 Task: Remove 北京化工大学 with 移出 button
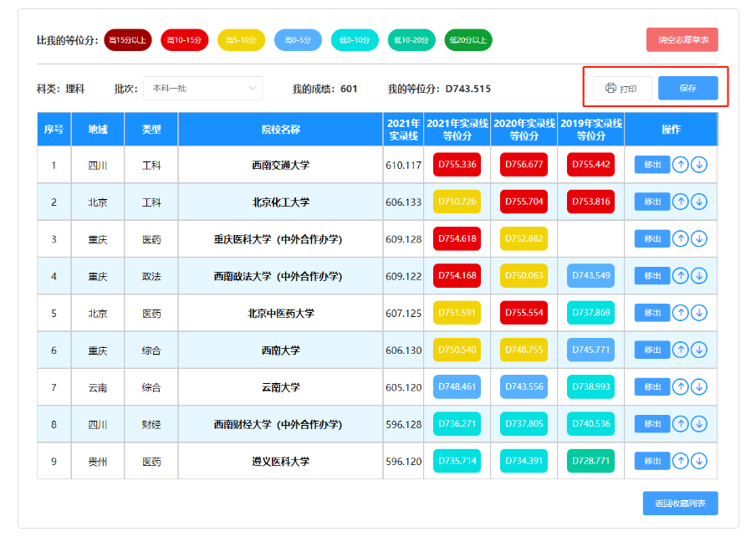click(652, 202)
